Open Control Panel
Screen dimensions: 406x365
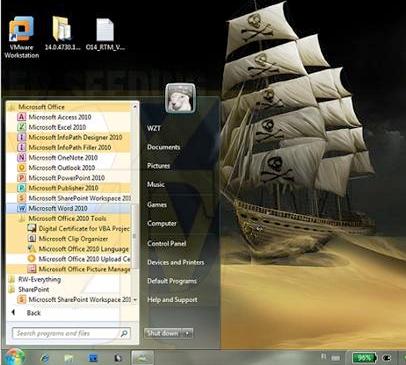tap(167, 243)
